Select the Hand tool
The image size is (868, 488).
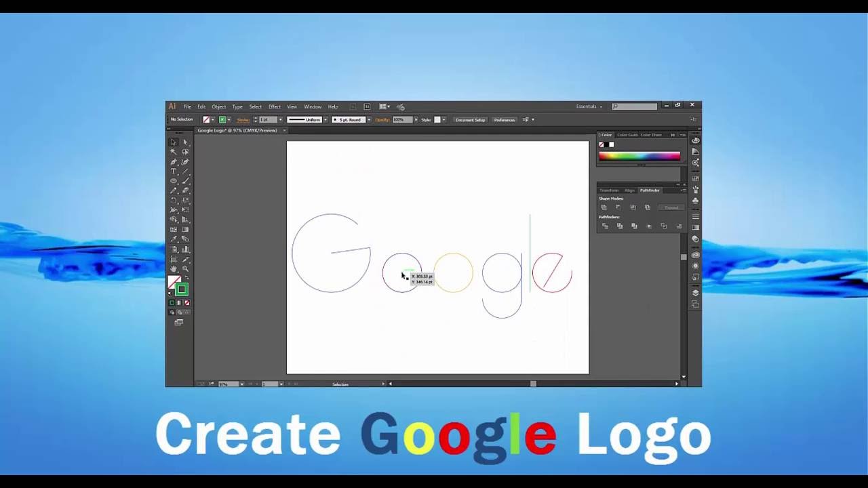click(174, 268)
